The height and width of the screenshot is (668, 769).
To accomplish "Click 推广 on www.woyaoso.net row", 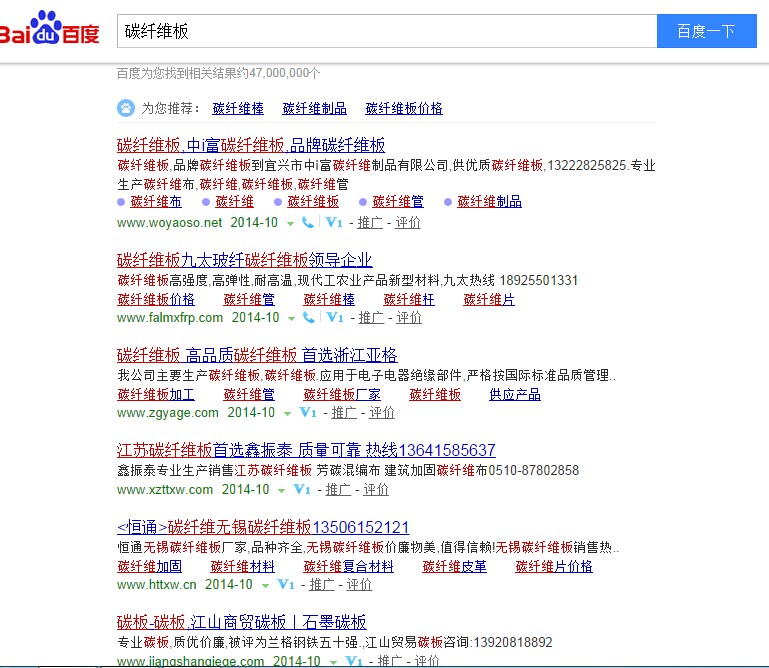I will tap(370, 223).
